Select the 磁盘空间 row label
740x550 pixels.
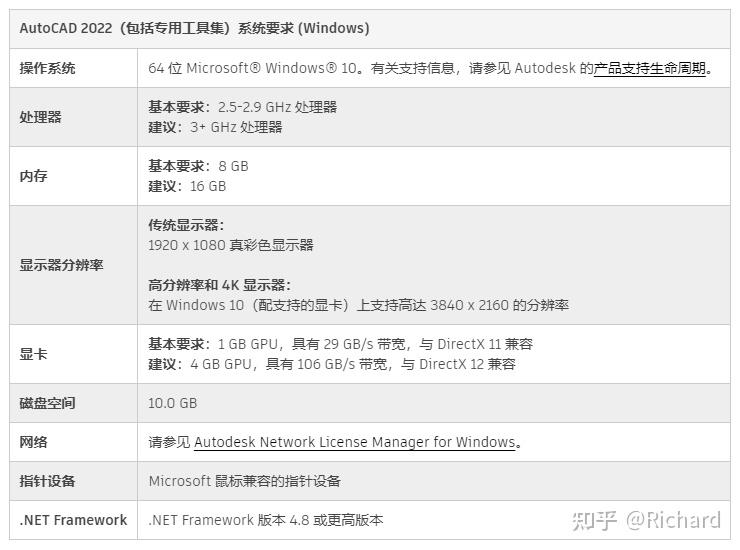click(47, 403)
